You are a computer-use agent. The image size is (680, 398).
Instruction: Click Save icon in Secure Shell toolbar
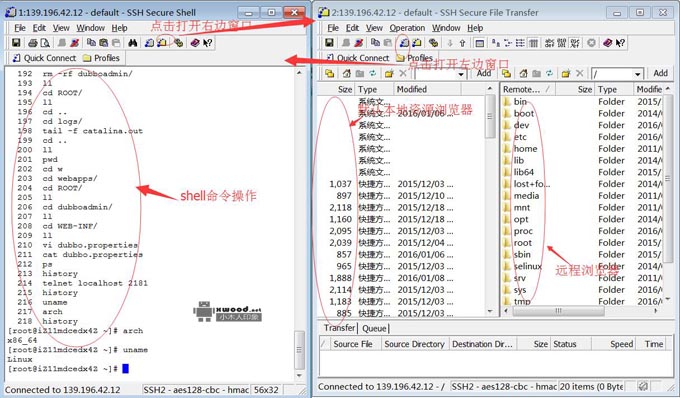click(16, 42)
